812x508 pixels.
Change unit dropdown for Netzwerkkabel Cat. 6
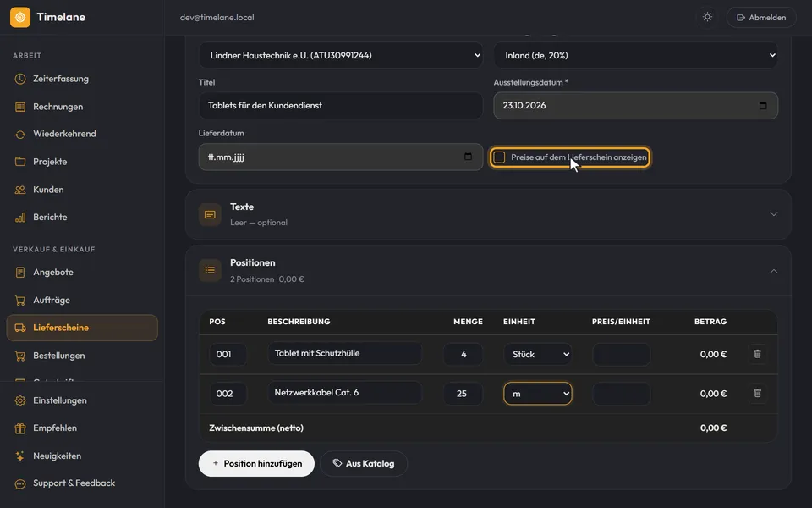[x=538, y=394]
